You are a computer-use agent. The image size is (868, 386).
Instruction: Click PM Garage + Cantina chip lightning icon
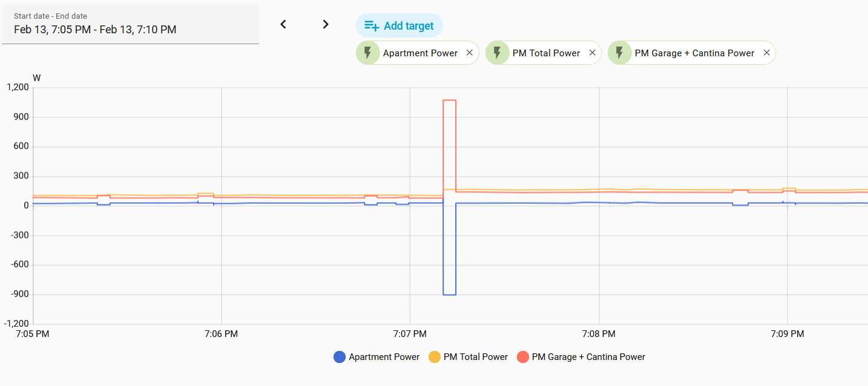click(x=619, y=53)
